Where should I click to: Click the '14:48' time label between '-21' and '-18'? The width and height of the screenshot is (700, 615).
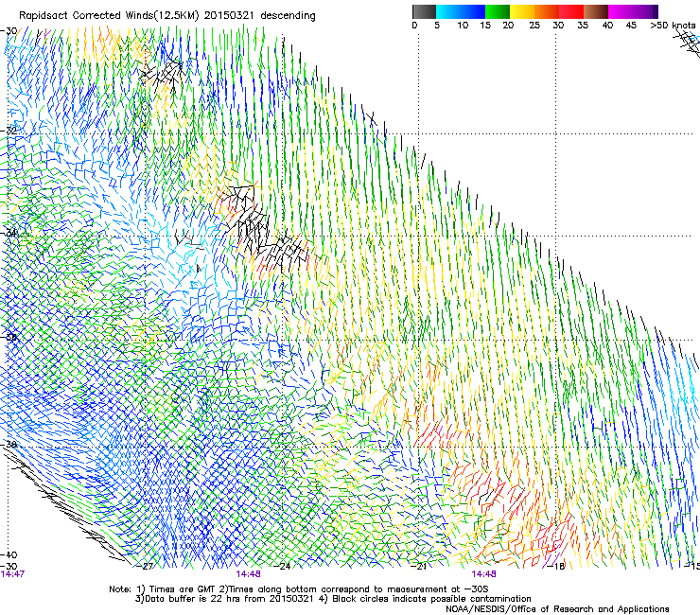point(484,574)
